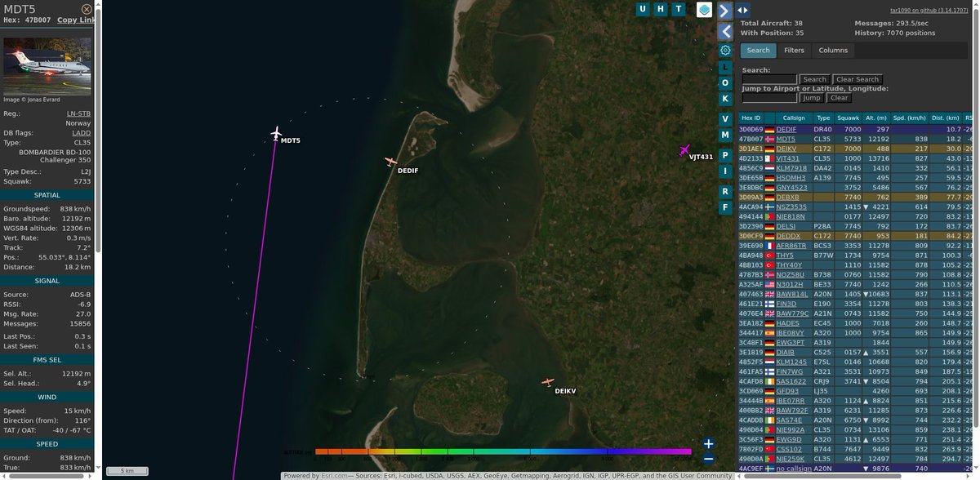Viewport: 980px width, 480px height.
Task: Select the VJT431 aircraft icon on map
Action: 684,150
